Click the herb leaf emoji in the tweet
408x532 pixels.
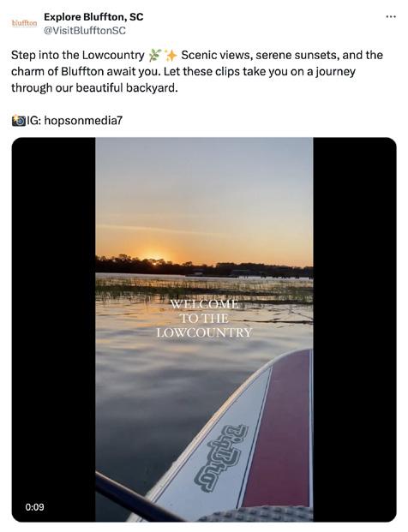click(x=154, y=56)
